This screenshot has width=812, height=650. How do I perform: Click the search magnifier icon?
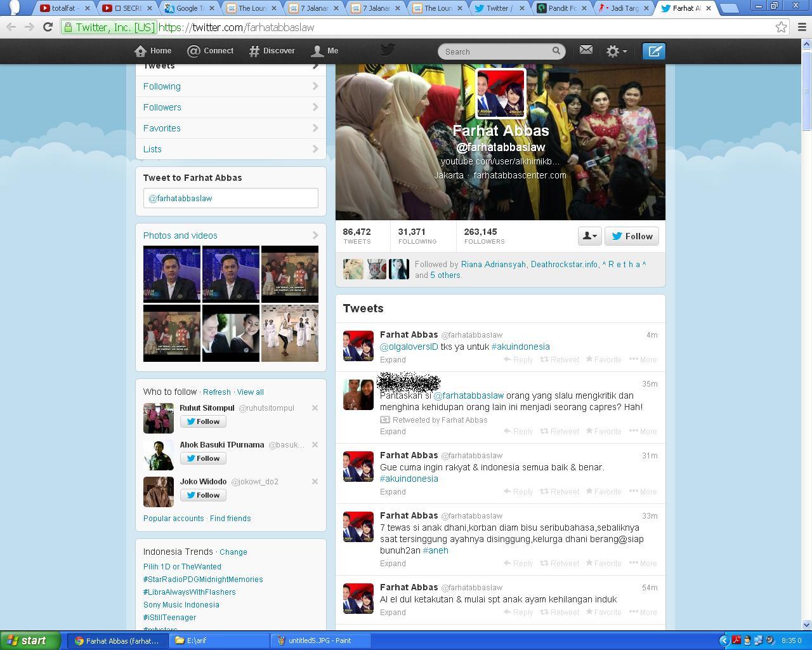click(556, 51)
